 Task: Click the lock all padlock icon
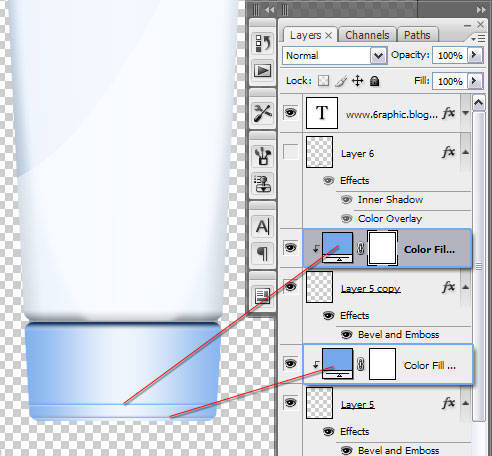click(374, 81)
